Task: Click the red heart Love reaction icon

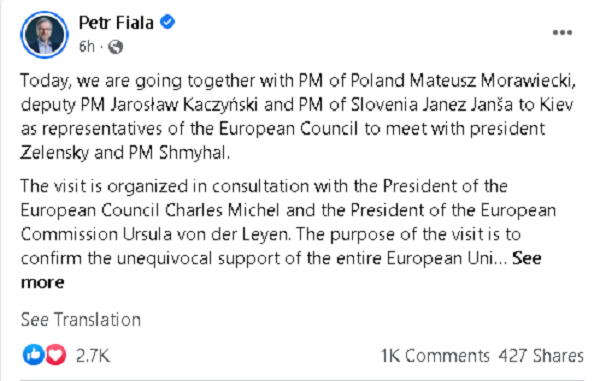Action: coord(55,355)
